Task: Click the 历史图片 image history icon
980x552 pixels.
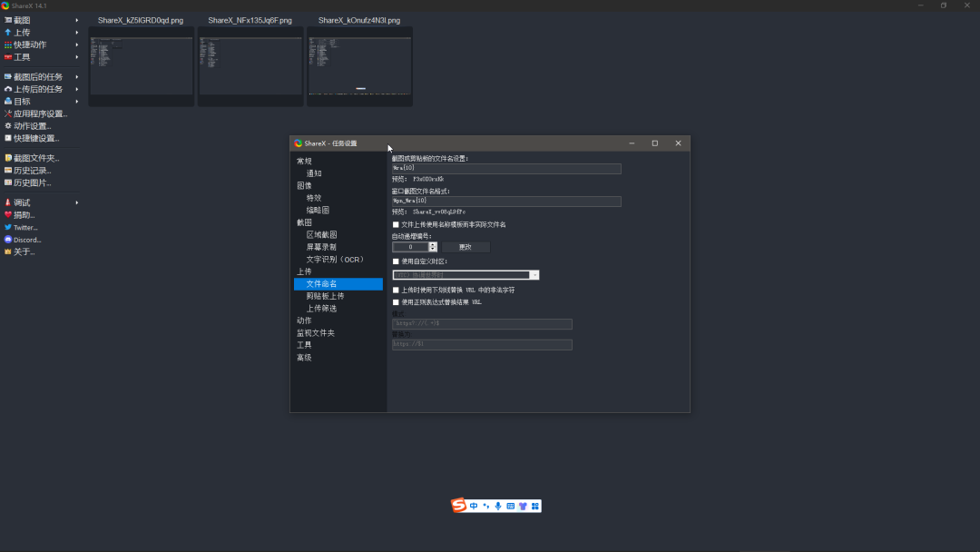Action: (8, 182)
